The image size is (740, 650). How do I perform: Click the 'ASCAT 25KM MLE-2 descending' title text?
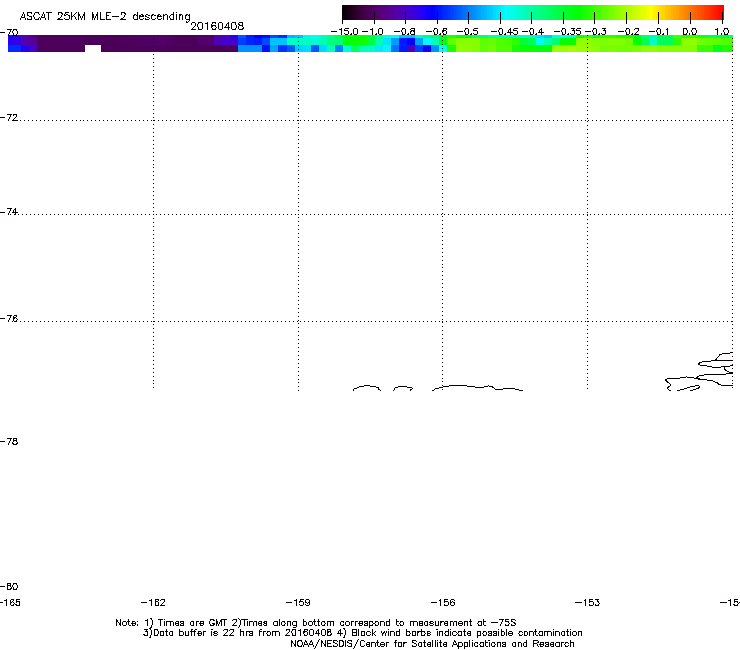pos(105,16)
